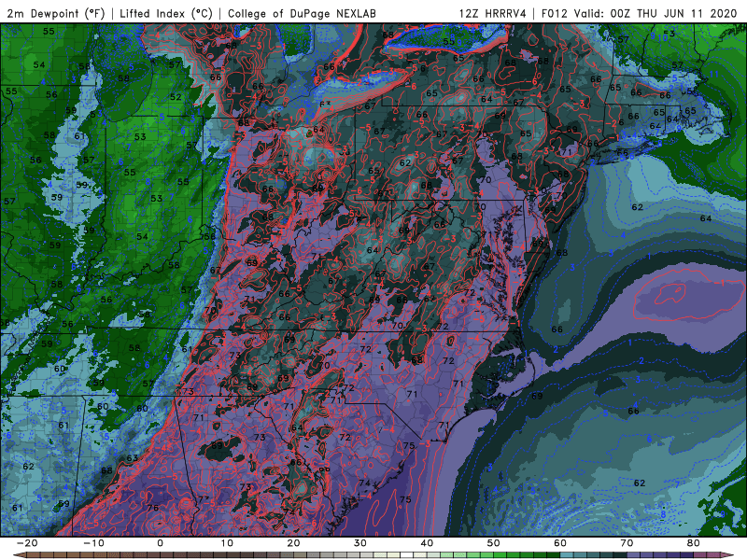Click the "F012" forecast hour label
The image size is (747, 560).
555,13
